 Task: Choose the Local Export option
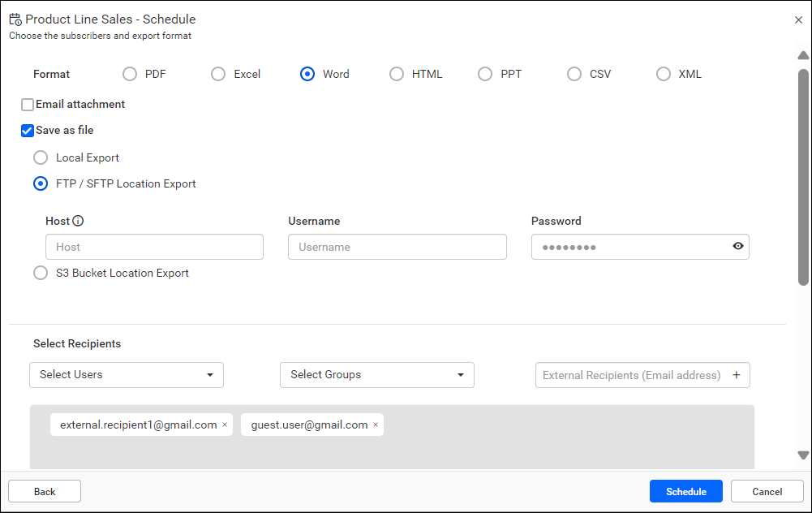tap(41, 157)
